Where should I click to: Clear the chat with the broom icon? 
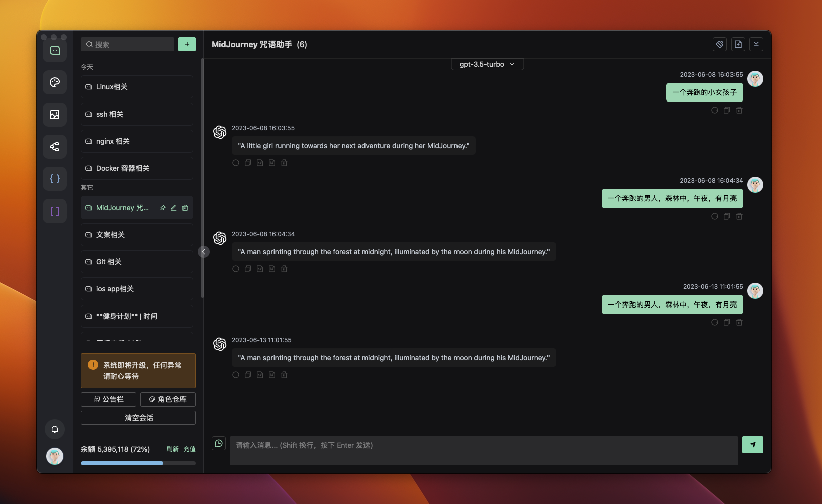pyautogui.click(x=720, y=44)
